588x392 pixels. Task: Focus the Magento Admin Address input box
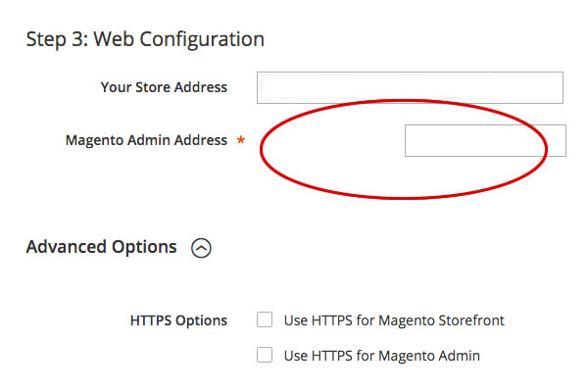click(x=485, y=140)
